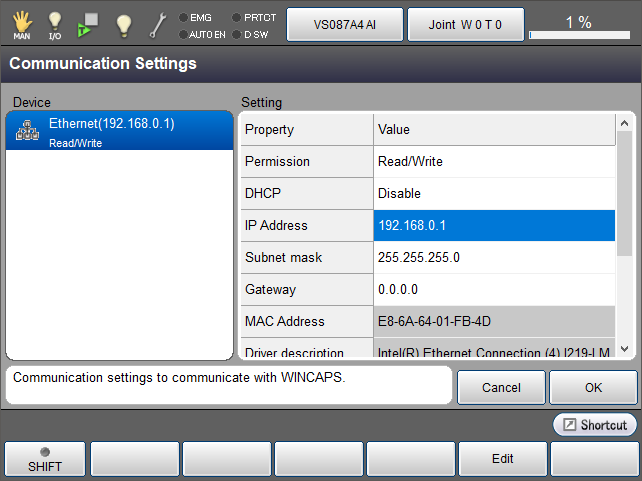Click the settings list scroll down arrow
Image resolution: width=642 pixels, height=481 pixels.
(624, 349)
